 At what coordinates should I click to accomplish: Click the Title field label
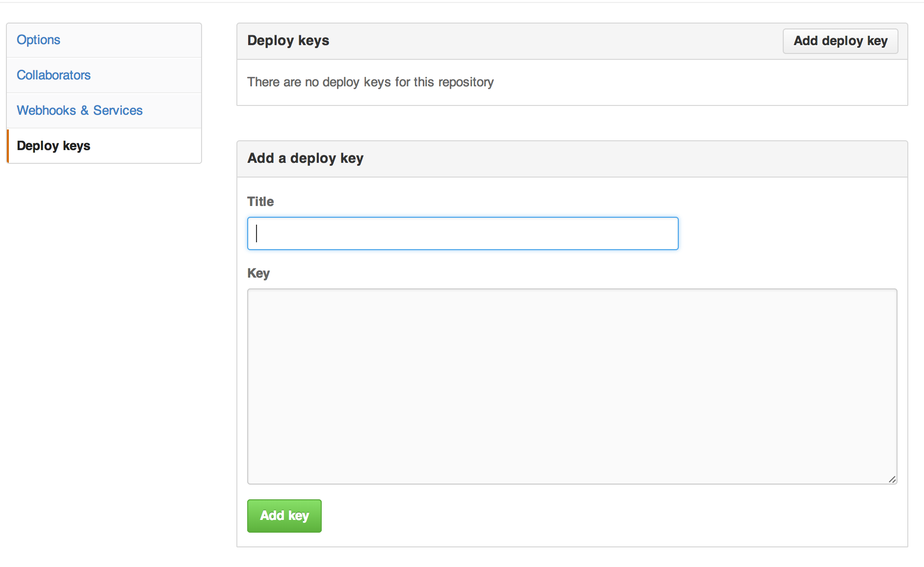[260, 202]
